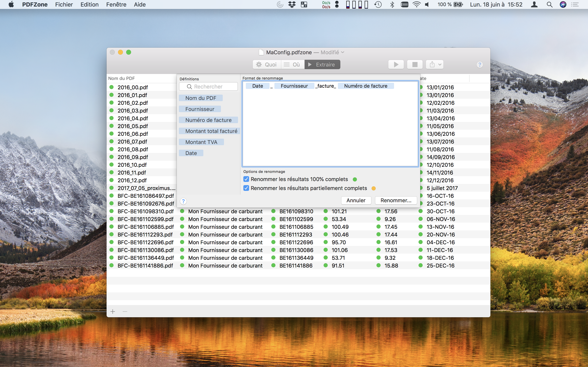Select the Montant TVA definition token
The width and height of the screenshot is (588, 367).
[x=201, y=142]
